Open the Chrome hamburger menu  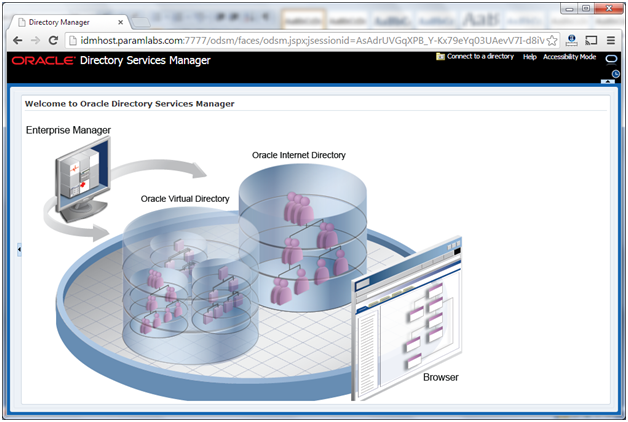pyautogui.click(x=611, y=40)
